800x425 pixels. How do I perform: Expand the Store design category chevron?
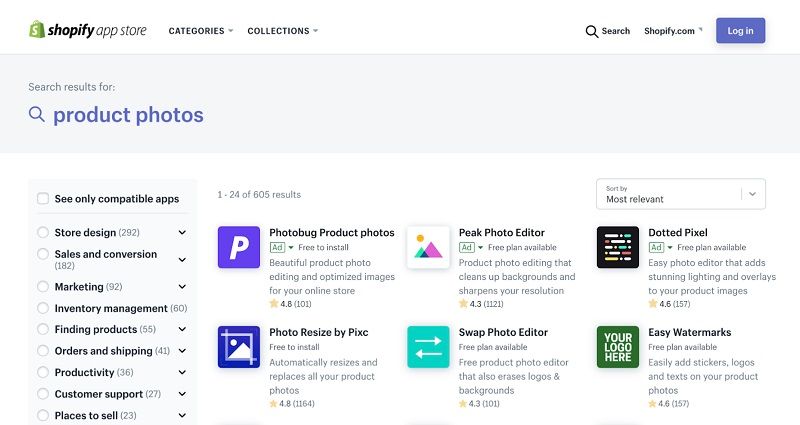click(182, 233)
